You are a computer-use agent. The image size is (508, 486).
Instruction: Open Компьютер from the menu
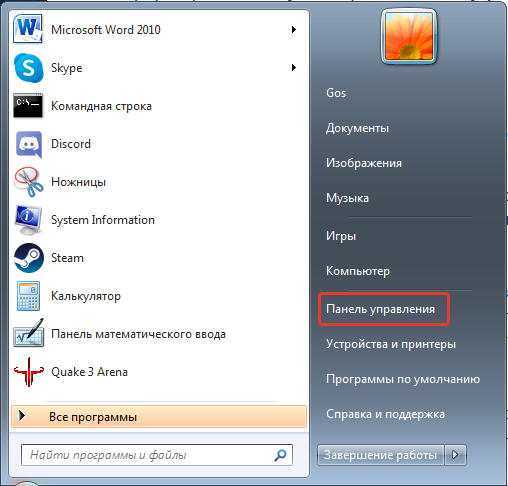click(x=358, y=271)
